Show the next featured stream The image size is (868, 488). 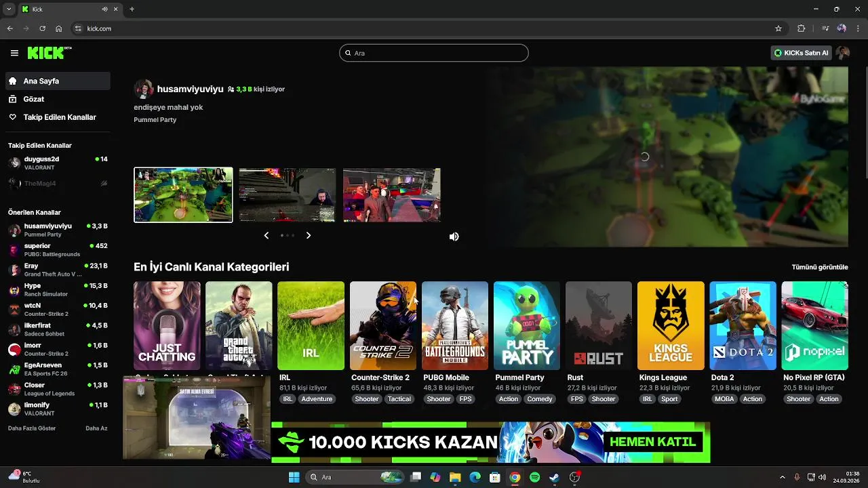click(309, 235)
